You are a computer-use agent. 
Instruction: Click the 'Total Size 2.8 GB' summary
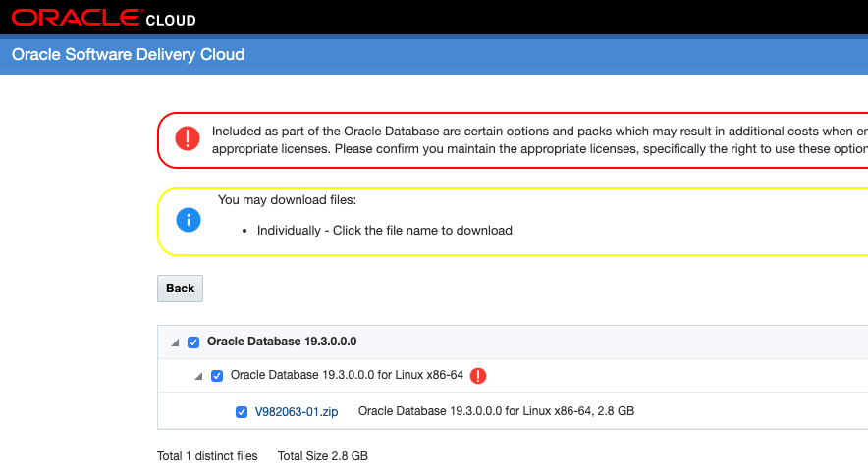pos(322,456)
